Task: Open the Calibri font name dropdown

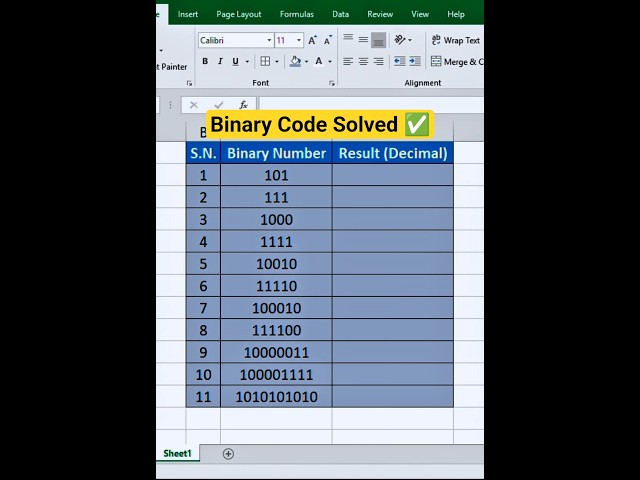Action: click(x=269, y=40)
